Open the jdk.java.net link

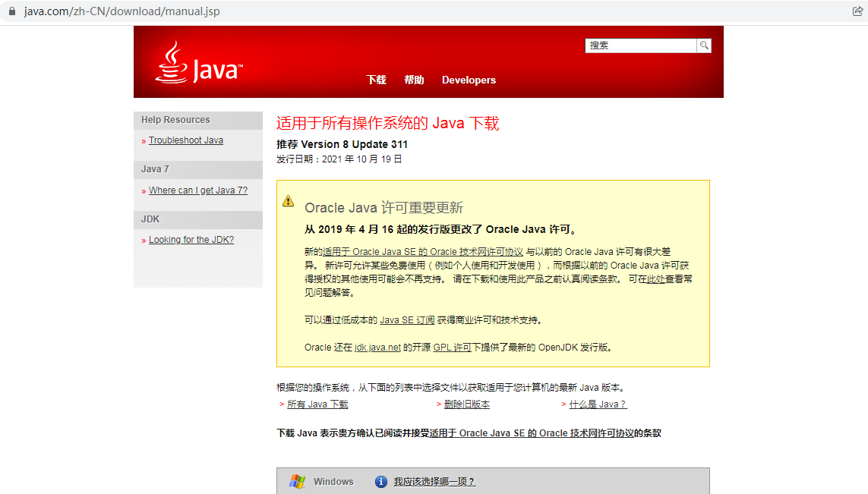click(377, 348)
